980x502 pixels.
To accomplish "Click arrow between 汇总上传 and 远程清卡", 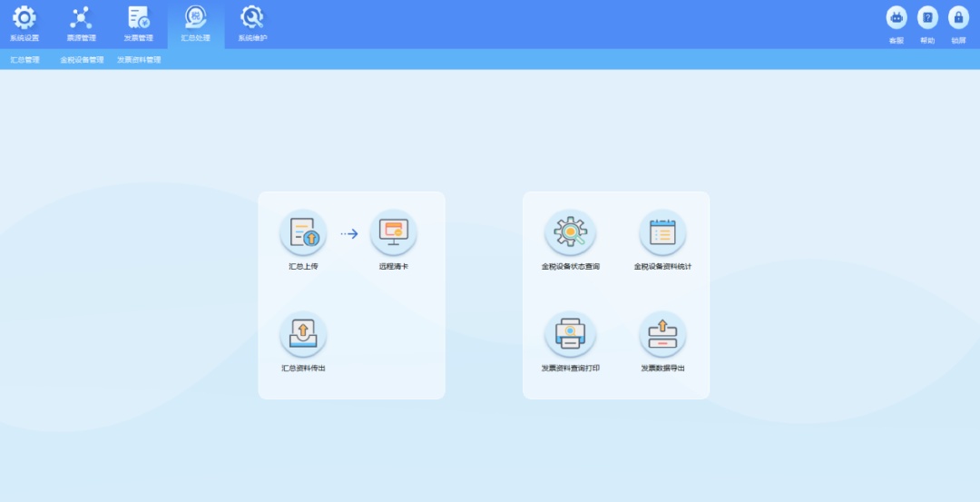I will (349, 234).
